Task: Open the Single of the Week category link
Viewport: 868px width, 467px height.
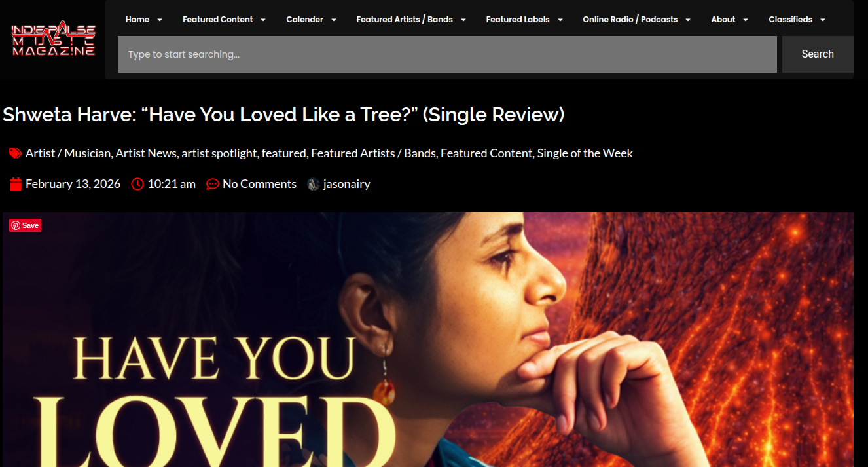Action: tap(585, 153)
